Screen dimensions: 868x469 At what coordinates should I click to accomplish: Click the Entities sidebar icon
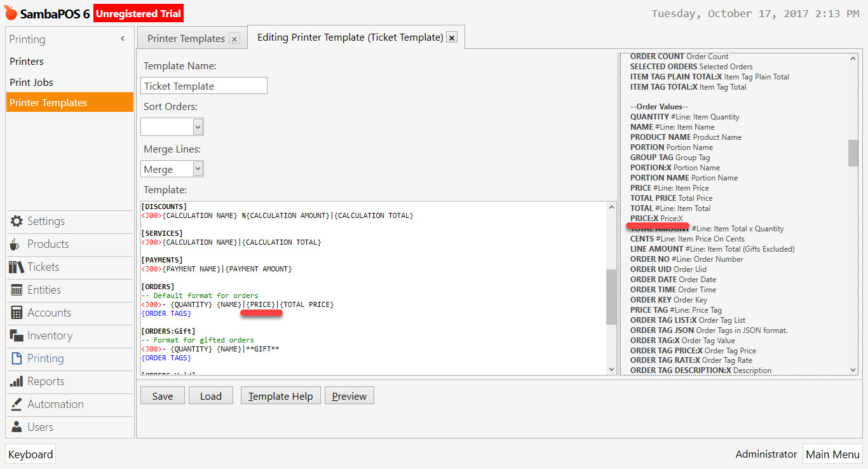point(17,290)
